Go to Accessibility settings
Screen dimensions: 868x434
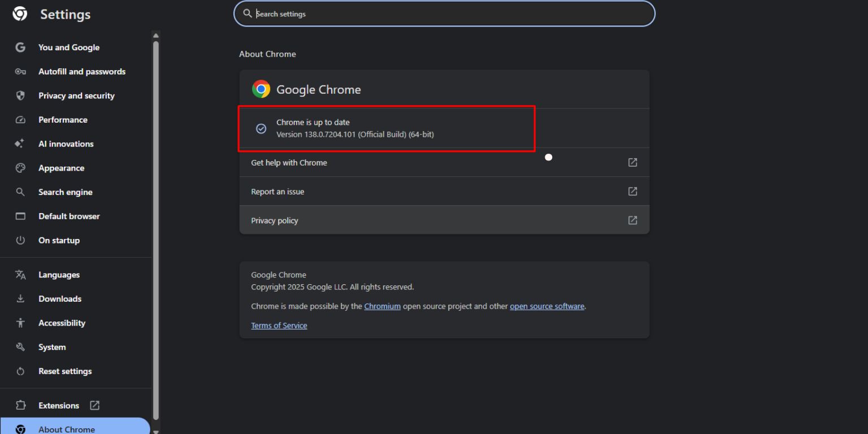pyautogui.click(x=76, y=323)
